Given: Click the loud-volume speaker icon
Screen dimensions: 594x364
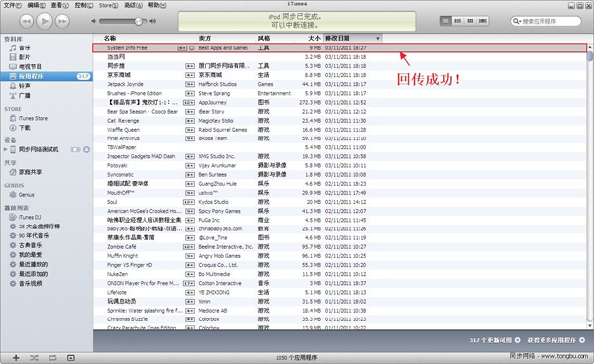Looking at the screenshot, I should point(152,21).
